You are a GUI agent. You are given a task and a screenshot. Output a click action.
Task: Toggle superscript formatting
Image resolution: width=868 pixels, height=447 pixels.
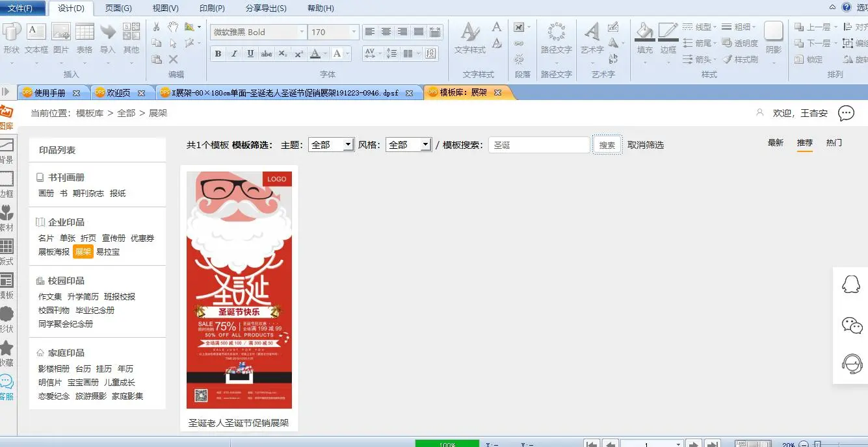coord(298,54)
